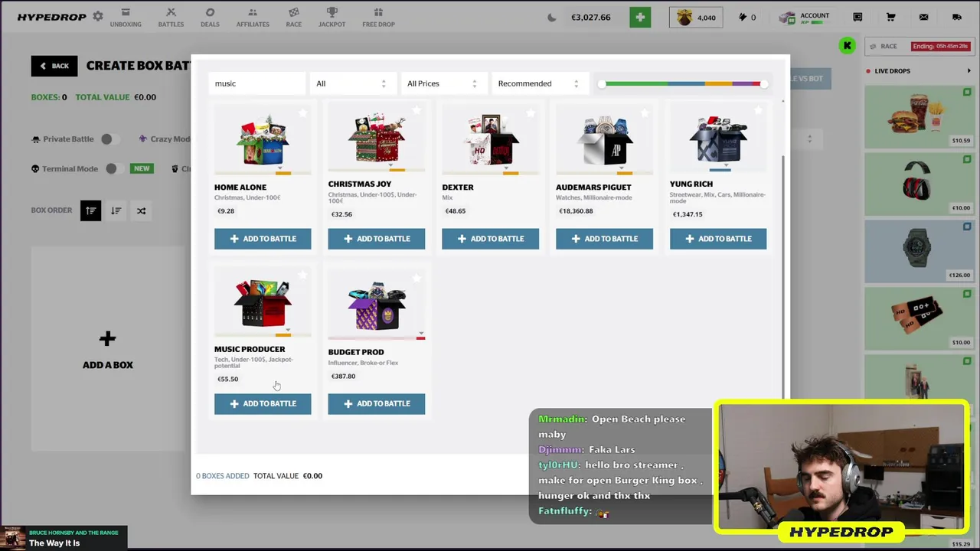Select shuffle box order icon
Screen dimensions: 980x551
(141, 210)
